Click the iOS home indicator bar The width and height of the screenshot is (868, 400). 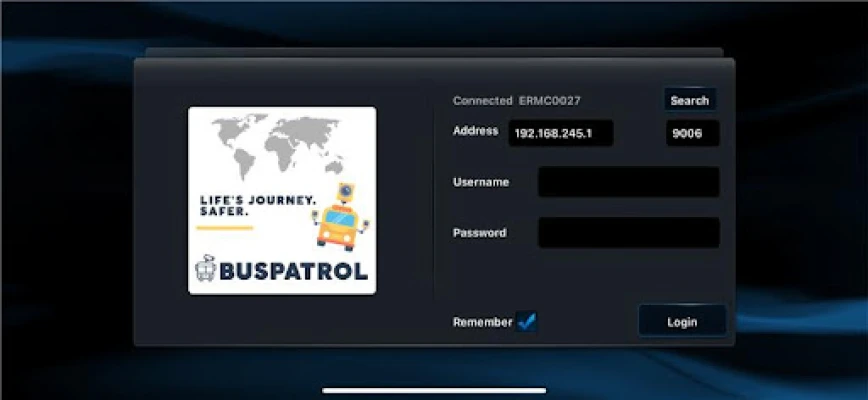click(434, 390)
